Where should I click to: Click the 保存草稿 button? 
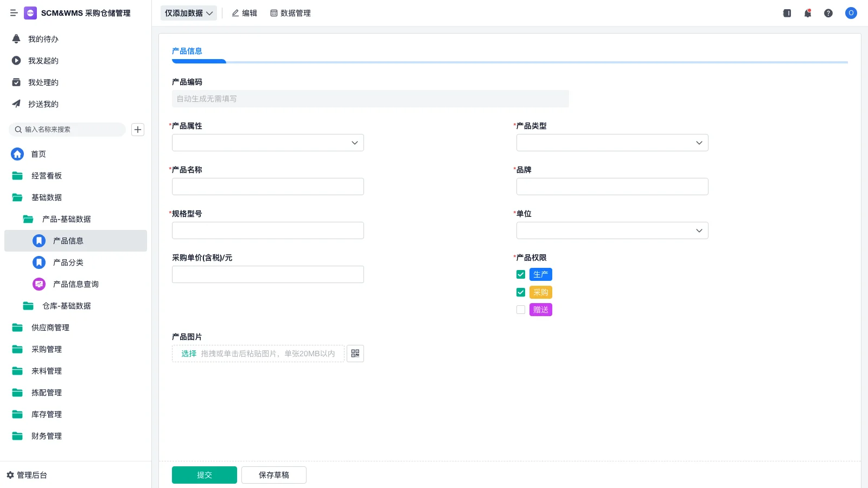(x=274, y=475)
